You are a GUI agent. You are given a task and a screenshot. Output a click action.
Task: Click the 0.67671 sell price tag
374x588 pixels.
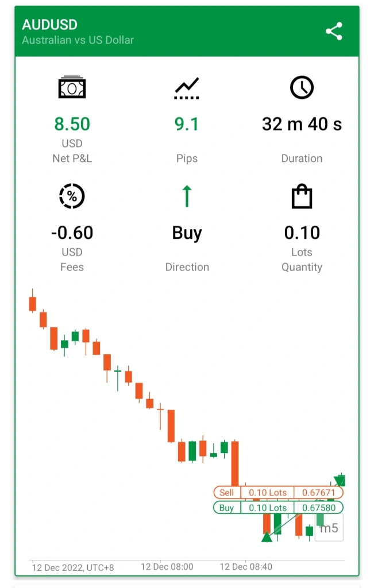point(318,492)
